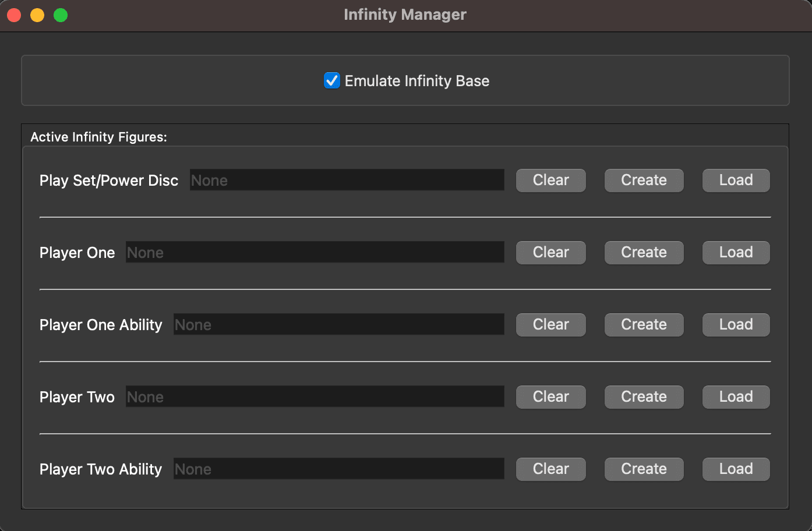
Task: Load a Player Two Ability file
Action: click(x=736, y=469)
